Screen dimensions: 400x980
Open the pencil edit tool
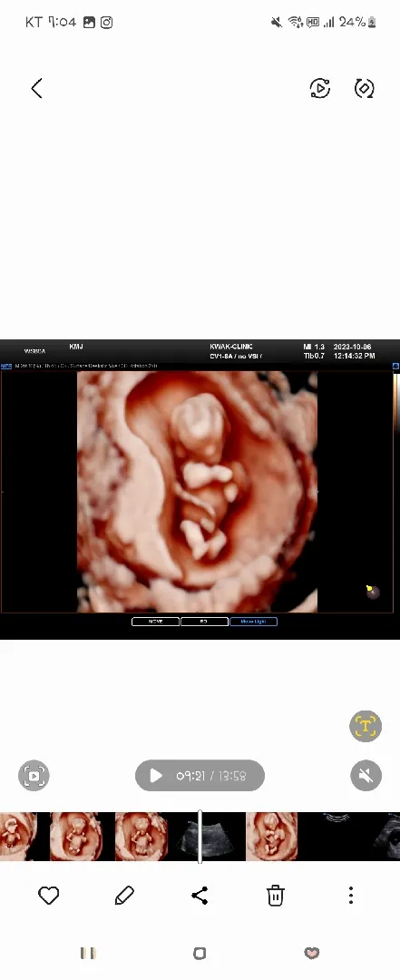click(124, 896)
